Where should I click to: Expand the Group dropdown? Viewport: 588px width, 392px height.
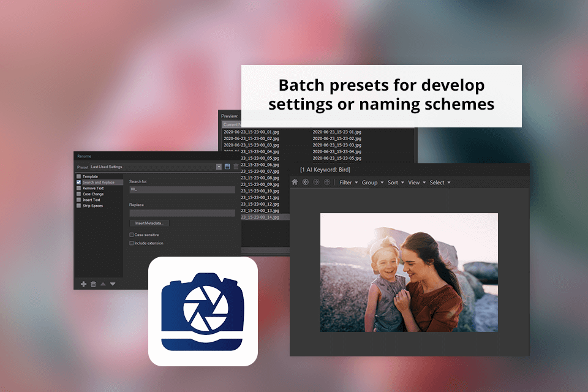(371, 183)
